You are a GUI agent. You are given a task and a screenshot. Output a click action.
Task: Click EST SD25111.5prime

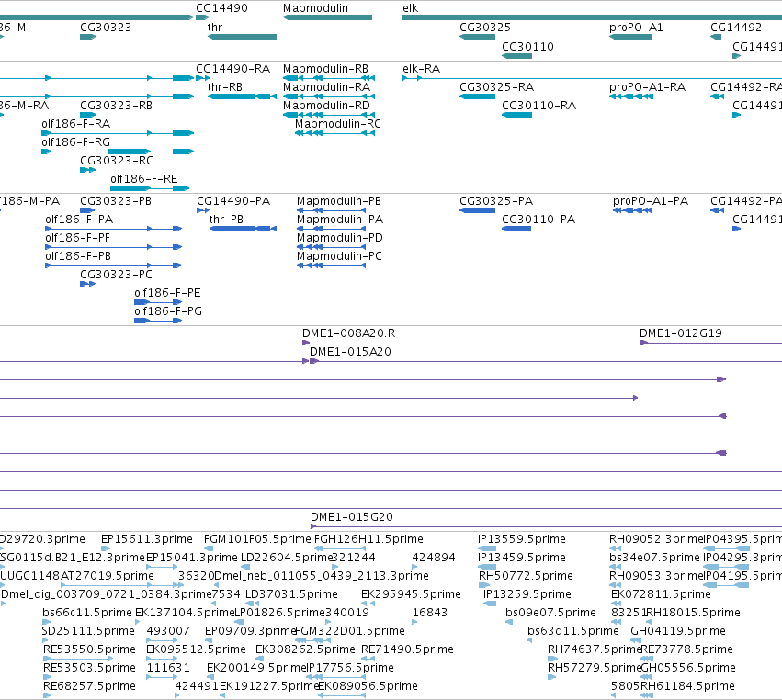tap(88, 631)
